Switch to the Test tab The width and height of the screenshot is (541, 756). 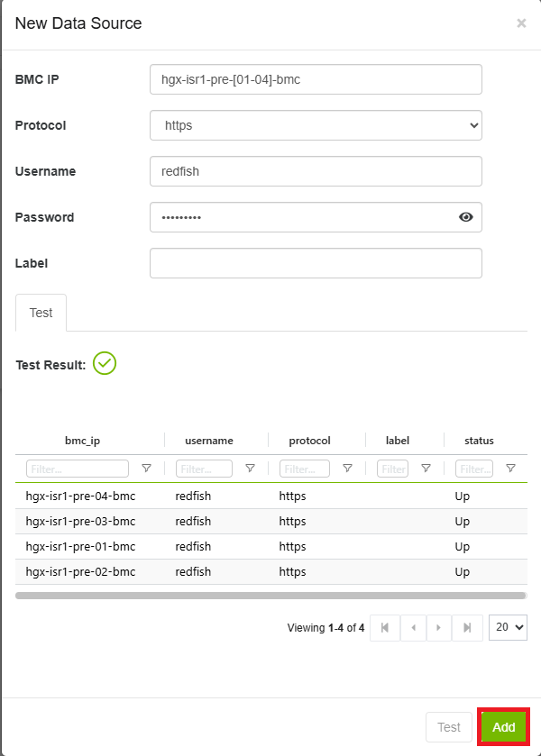coord(41,313)
